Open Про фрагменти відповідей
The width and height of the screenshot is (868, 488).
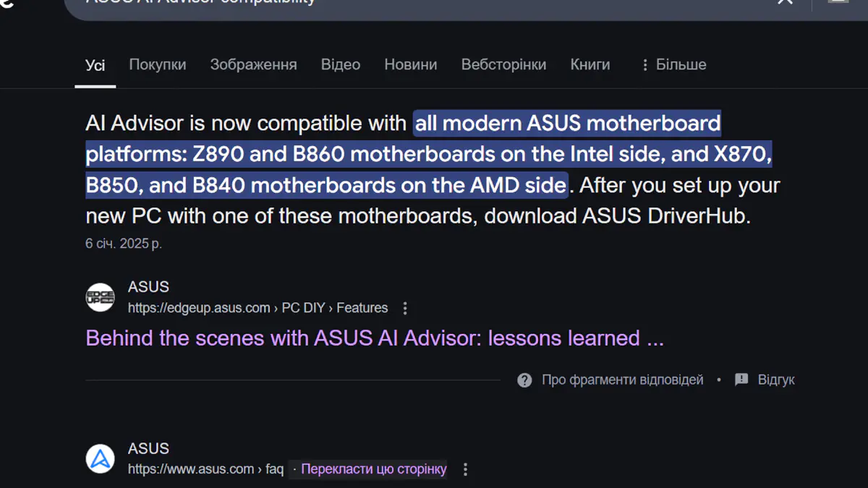coord(622,379)
